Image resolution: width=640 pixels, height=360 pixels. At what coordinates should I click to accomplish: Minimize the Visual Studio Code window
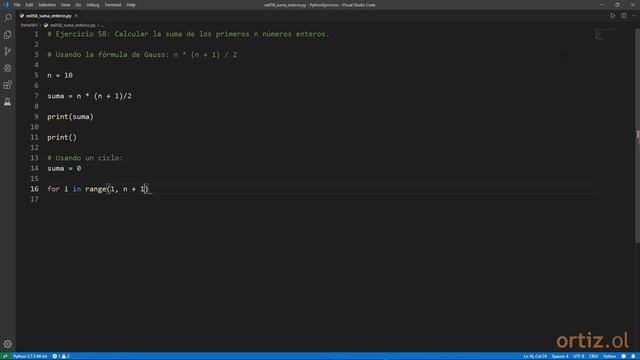coord(602,5)
